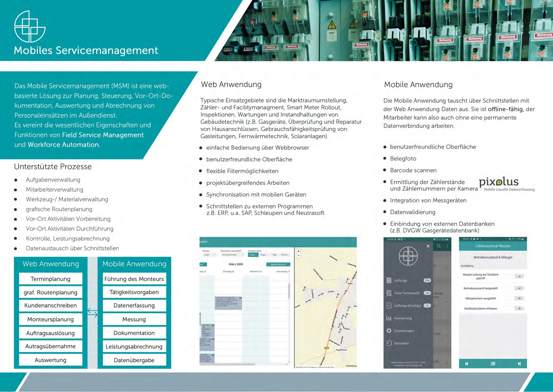
Task: Switch calendar view to 7 Tage
Action: pos(263,255)
